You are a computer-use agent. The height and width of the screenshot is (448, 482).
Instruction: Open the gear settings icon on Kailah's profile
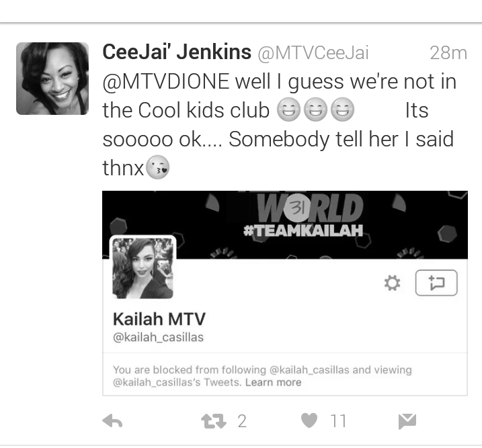coord(392,283)
